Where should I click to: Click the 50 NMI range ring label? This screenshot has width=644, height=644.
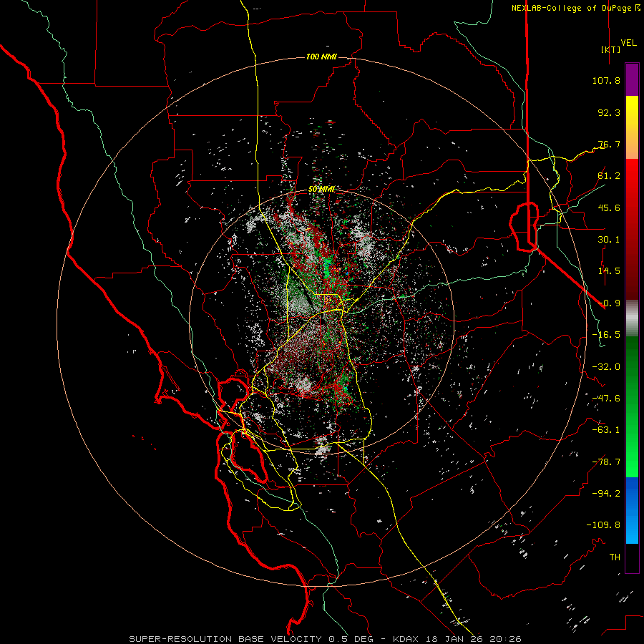[321, 190]
